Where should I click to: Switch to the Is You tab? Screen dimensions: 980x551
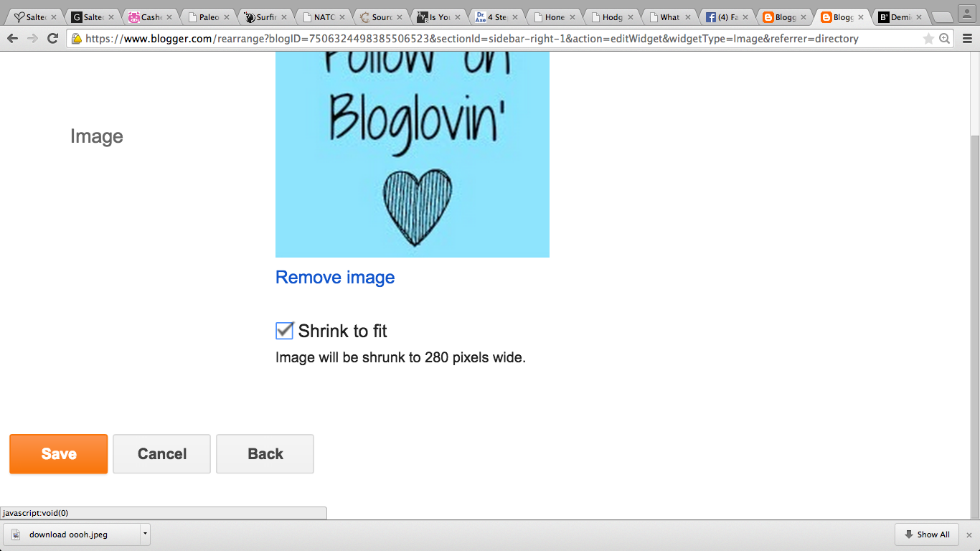pos(440,17)
